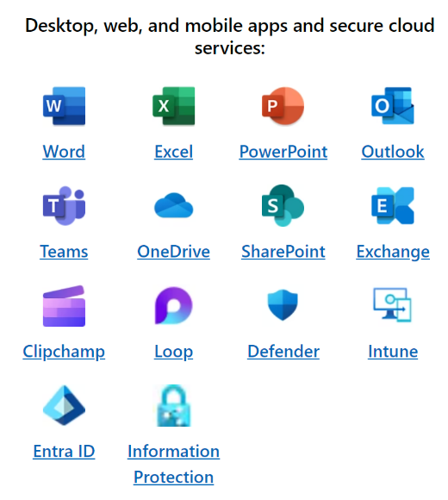448x500 pixels.
Task: Click the Clipchamp clapperboard icon
Action: pos(64,306)
